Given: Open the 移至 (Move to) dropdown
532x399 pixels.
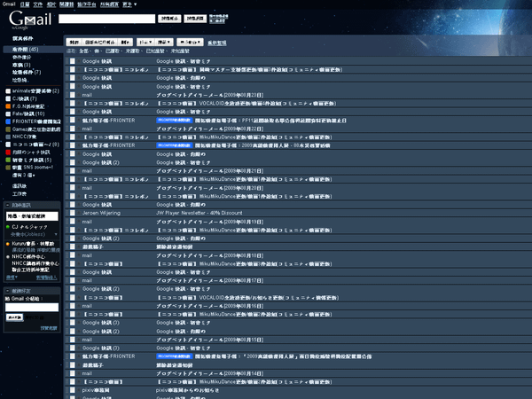Looking at the screenshot, I should coord(146,42).
